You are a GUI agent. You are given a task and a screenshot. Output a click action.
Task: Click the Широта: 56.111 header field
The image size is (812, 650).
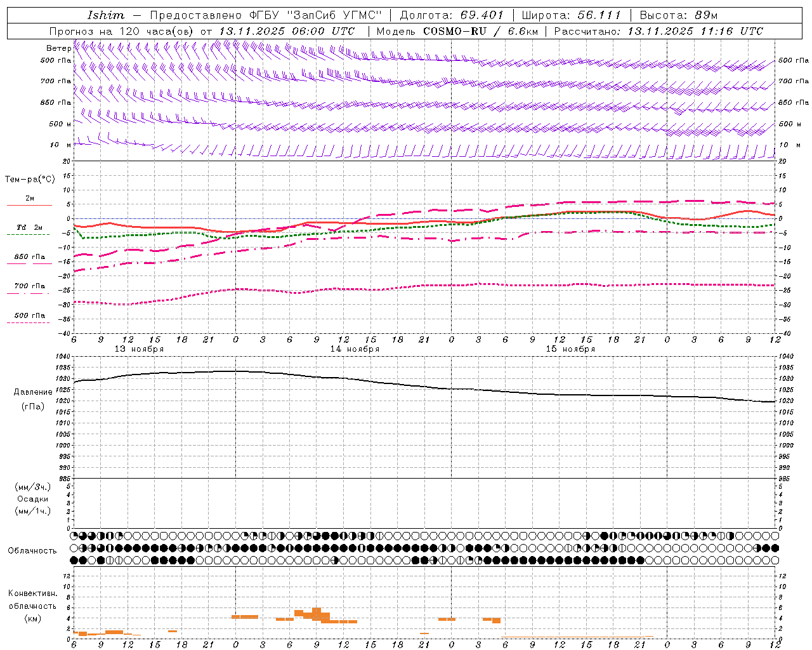point(571,15)
